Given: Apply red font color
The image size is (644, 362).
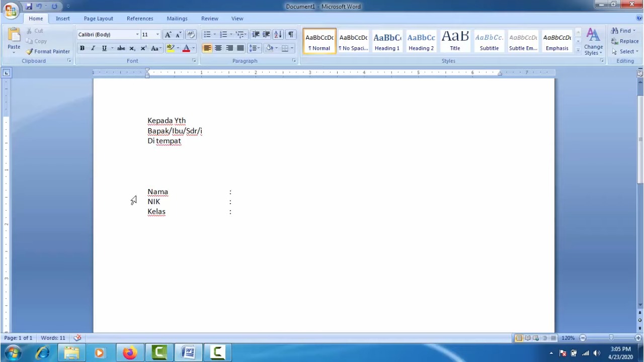Looking at the screenshot, I should tap(186, 48).
